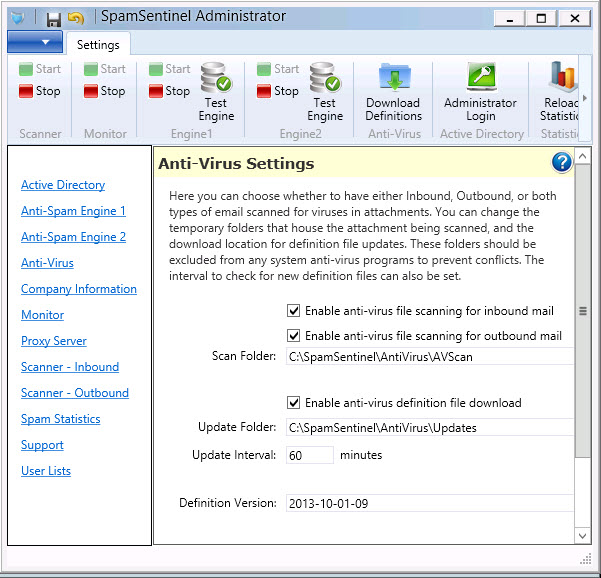Open Scanner - Inbound link
The height and width of the screenshot is (578, 601).
coord(70,367)
